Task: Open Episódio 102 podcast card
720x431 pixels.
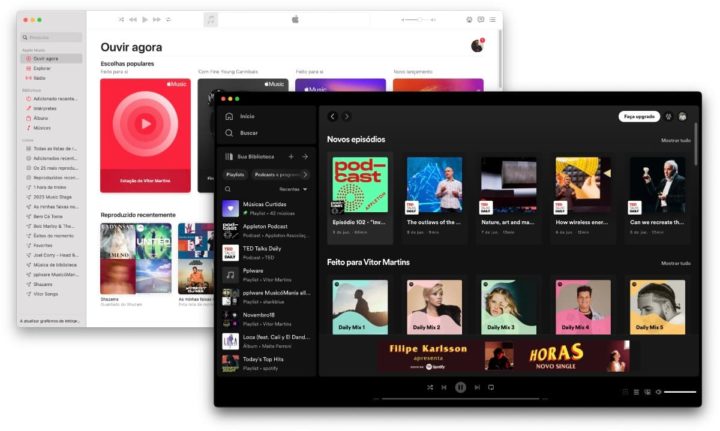Action: (x=360, y=197)
